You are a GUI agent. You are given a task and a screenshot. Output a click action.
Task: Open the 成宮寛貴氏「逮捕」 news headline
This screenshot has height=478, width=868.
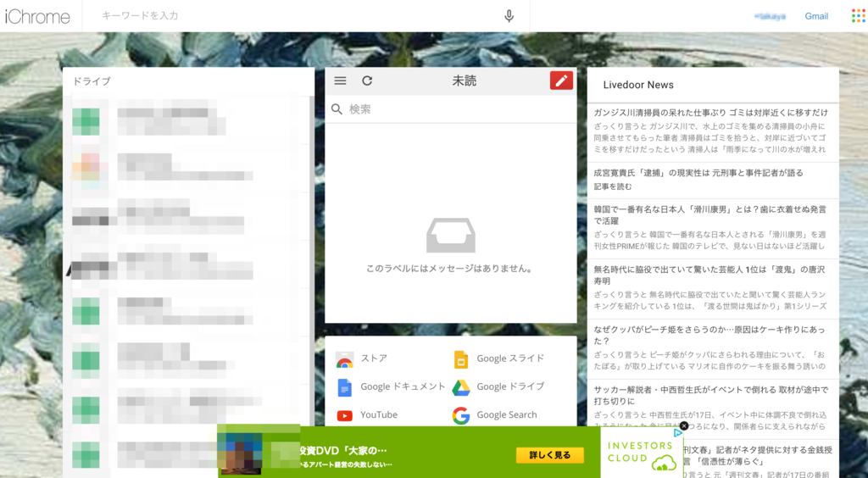(698, 173)
